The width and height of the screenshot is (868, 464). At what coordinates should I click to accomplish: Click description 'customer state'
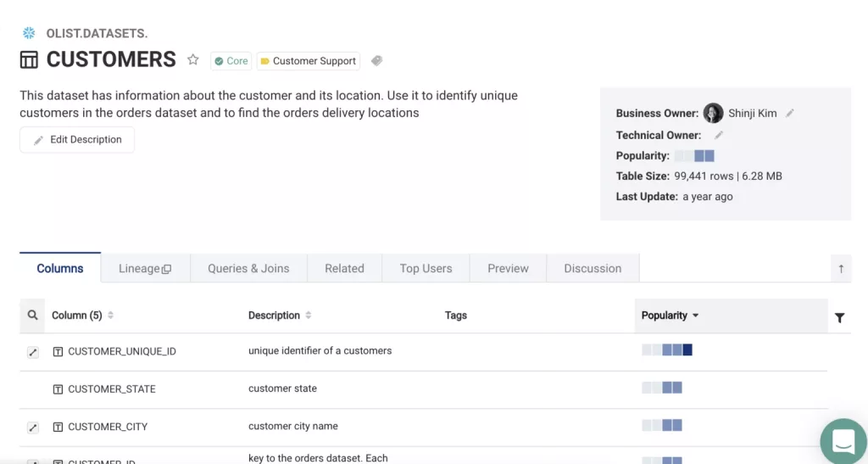pyautogui.click(x=282, y=389)
